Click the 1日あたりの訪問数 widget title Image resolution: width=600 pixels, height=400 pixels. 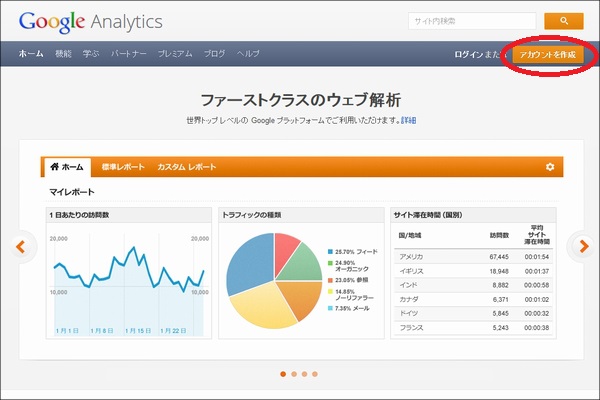coord(79,215)
